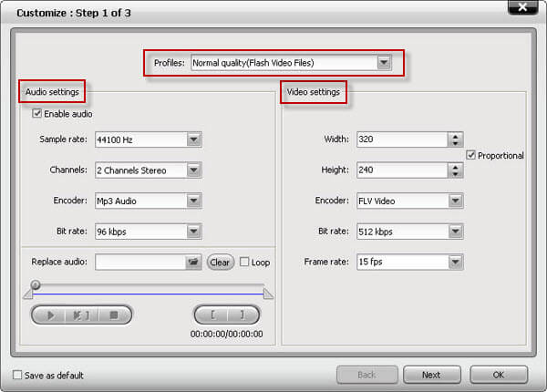This screenshot has width=547, height=392.
Task: Click the audio playback slider knob
Action: pos(36,285)
